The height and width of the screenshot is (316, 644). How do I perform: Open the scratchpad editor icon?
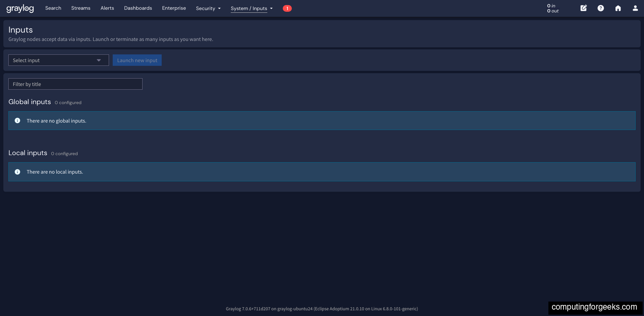tap(583, 8)
